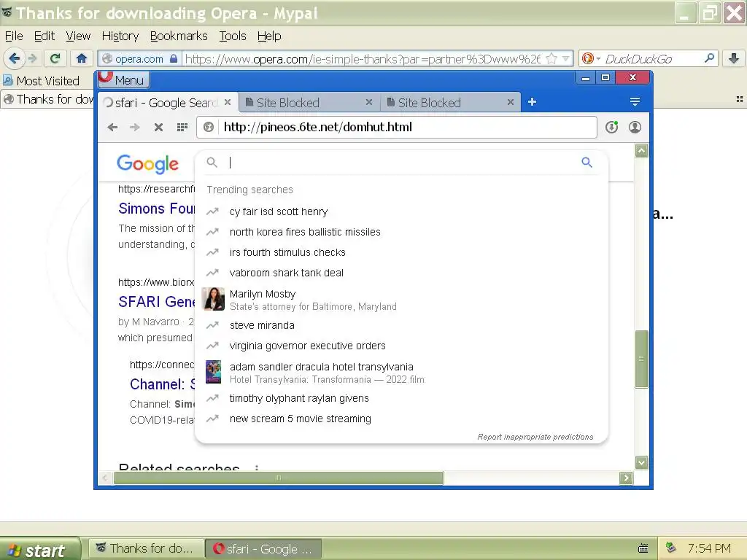The image size is (747, 560).
Task: Click the lock icon beside opera.com
Action: point(174,58)
